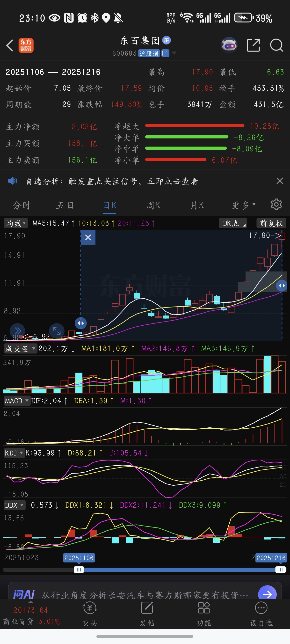
Task: Tap the K:93.99 reading
Action: [43, 453]
